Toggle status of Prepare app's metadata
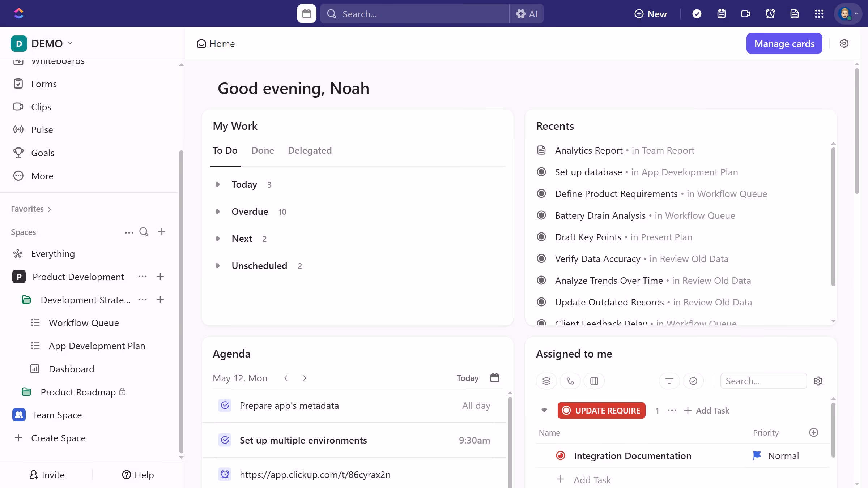The width and height of the screenshot is (868, 488). (225, 405)
